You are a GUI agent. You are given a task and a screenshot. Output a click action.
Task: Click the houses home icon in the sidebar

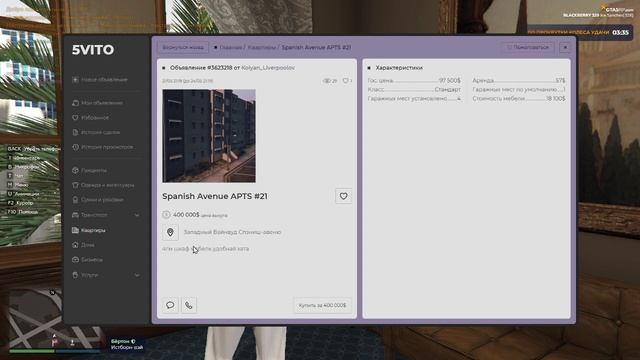[75, 245]
